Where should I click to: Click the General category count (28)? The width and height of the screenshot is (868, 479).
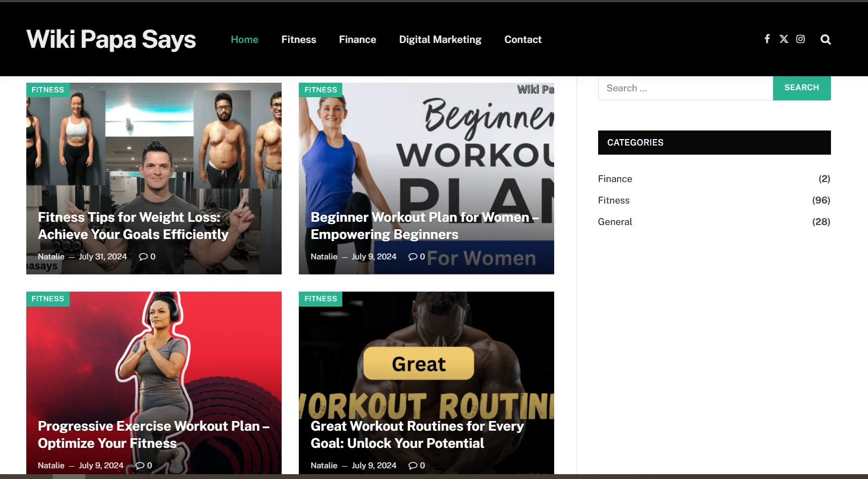(x=821, y=222)
